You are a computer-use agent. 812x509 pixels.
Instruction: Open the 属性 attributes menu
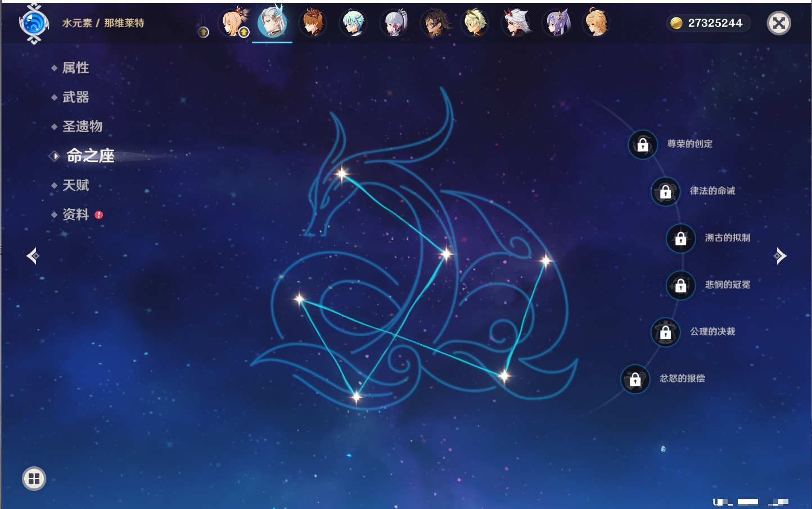[75, 68]
